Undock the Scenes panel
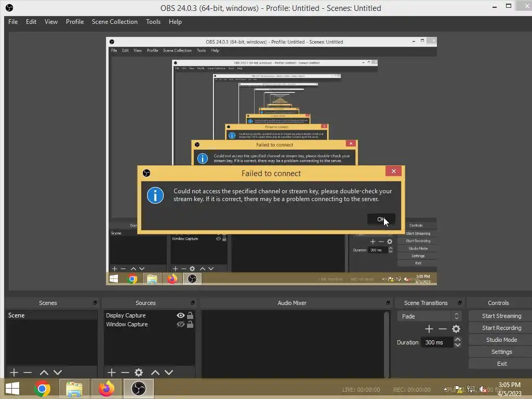 (x=95, y=303)
